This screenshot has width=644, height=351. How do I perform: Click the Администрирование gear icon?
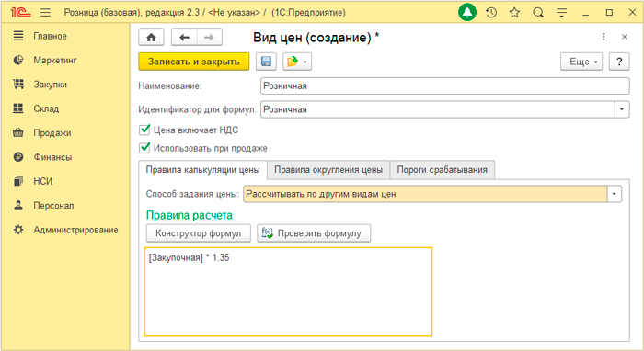tap(18, 230)
